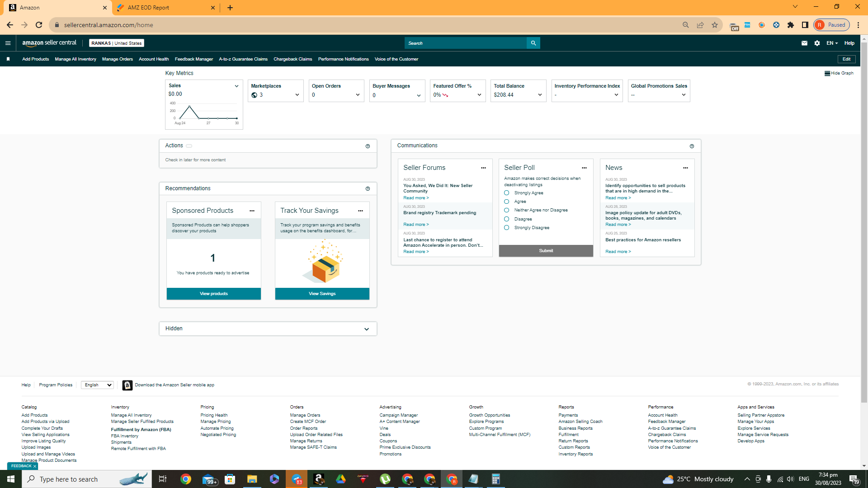Read more about Brand registry Trademark pending
This screenshot has height=488, width=868.
click(x=416, y=225)
